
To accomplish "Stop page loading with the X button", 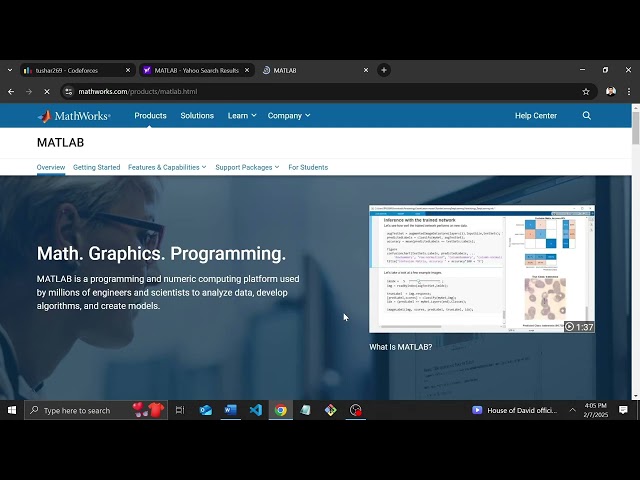I will pos(47,91).
